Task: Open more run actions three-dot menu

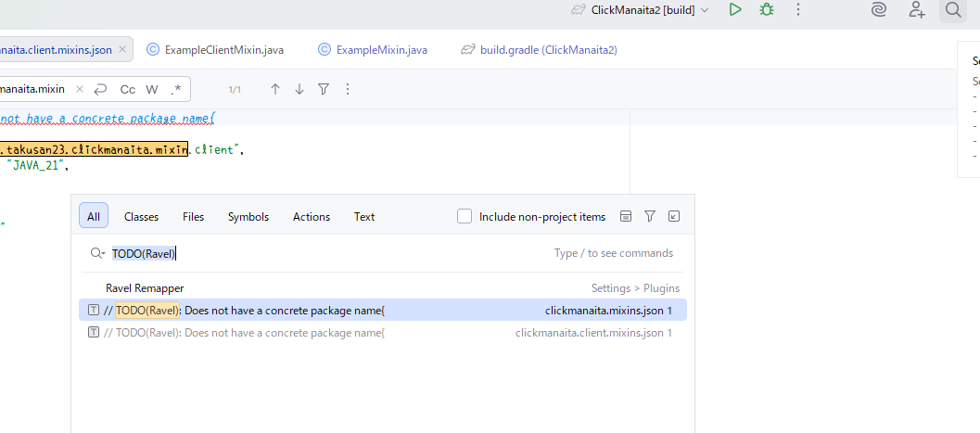Action: 798,9
